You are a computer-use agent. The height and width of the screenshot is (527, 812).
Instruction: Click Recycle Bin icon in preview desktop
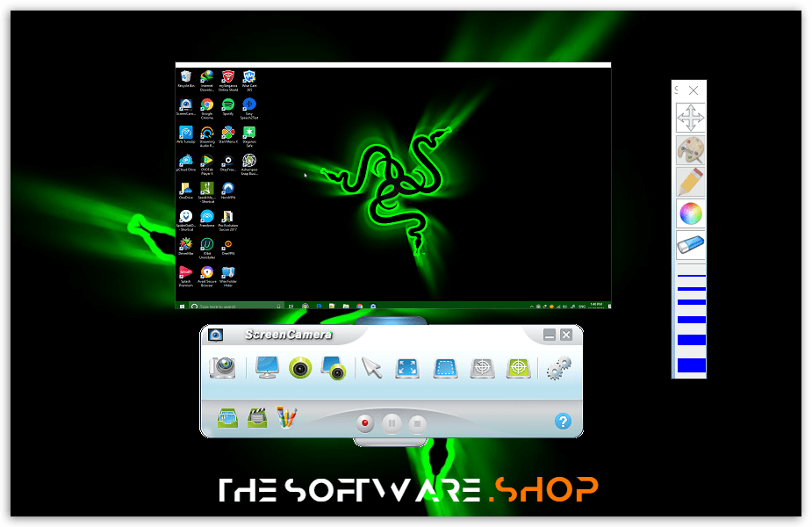[186, 79]
